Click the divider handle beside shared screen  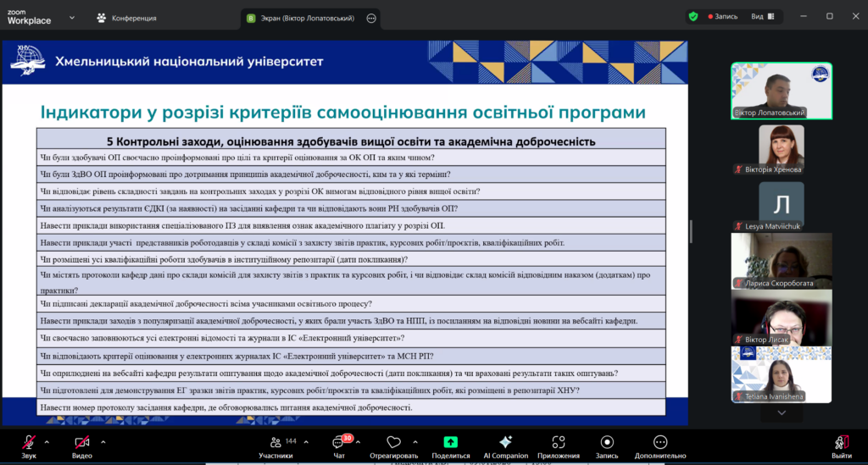(691, 229)
